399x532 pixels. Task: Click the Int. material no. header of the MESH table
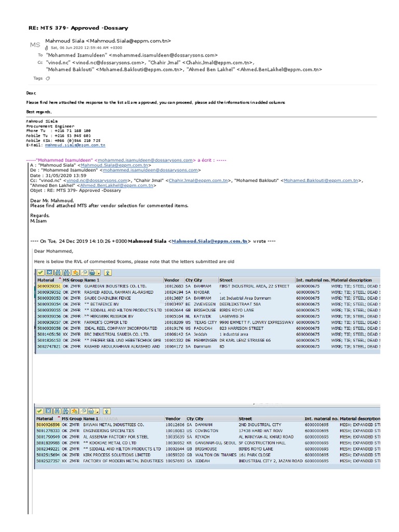point(321,419)
